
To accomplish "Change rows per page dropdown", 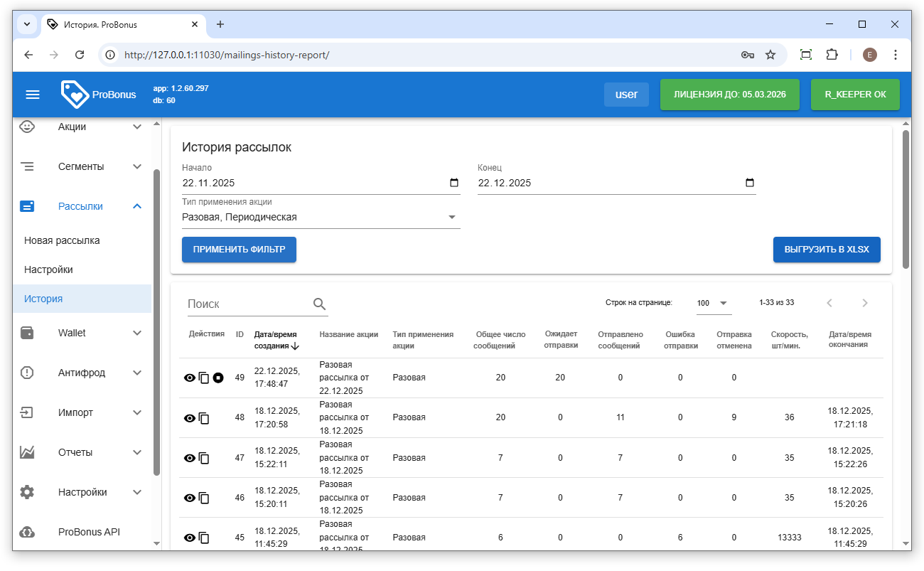I will click(713, 303).
